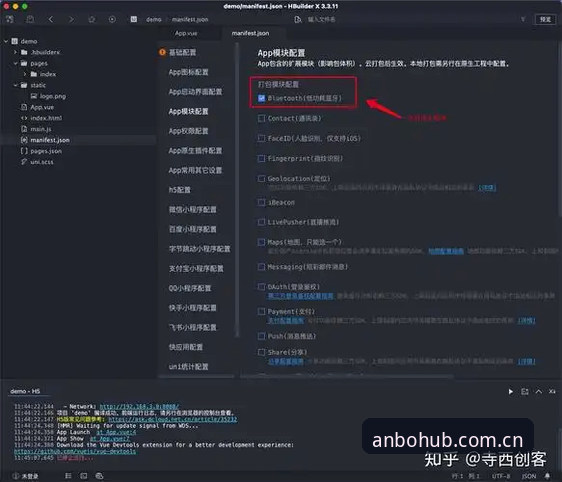
Task: Open the uni statistics configuration section
Action: tap(189, 367)
